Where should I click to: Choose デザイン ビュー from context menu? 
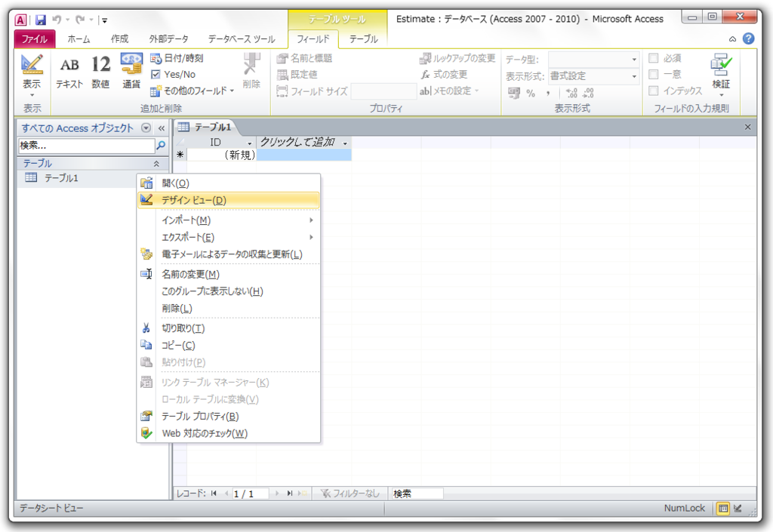pos(229,201)
